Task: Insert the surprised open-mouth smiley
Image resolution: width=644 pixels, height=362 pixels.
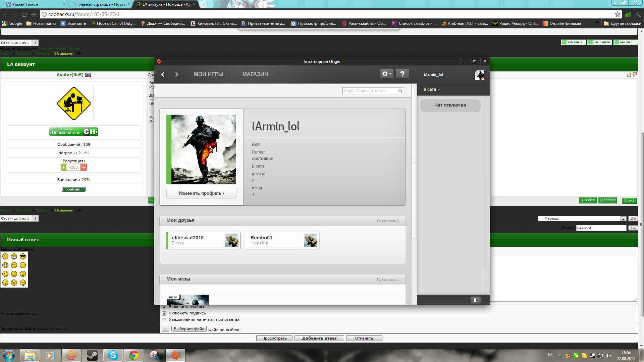Action: [23, 274]
